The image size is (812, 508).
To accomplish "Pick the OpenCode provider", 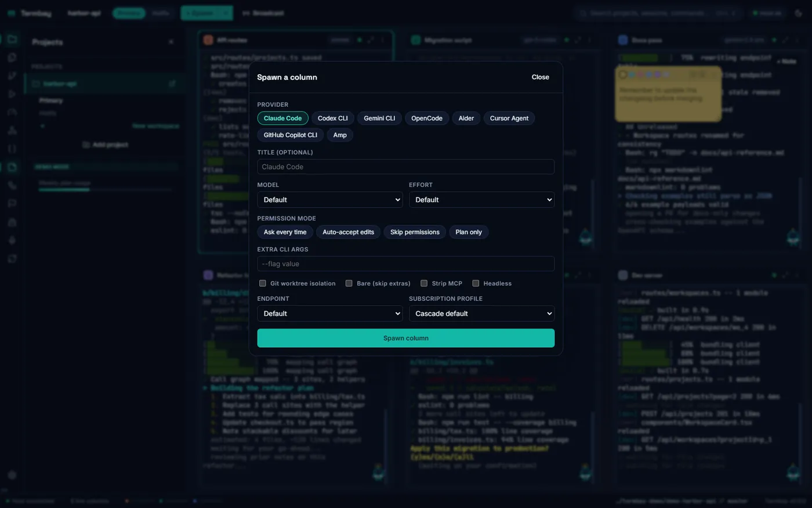I will (x=426, y=118).
